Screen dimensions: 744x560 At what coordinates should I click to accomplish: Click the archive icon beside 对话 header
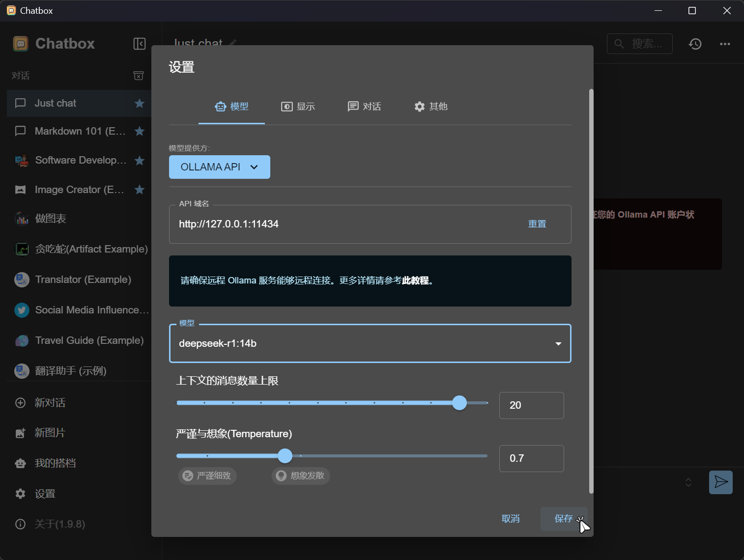pos(139,76)
